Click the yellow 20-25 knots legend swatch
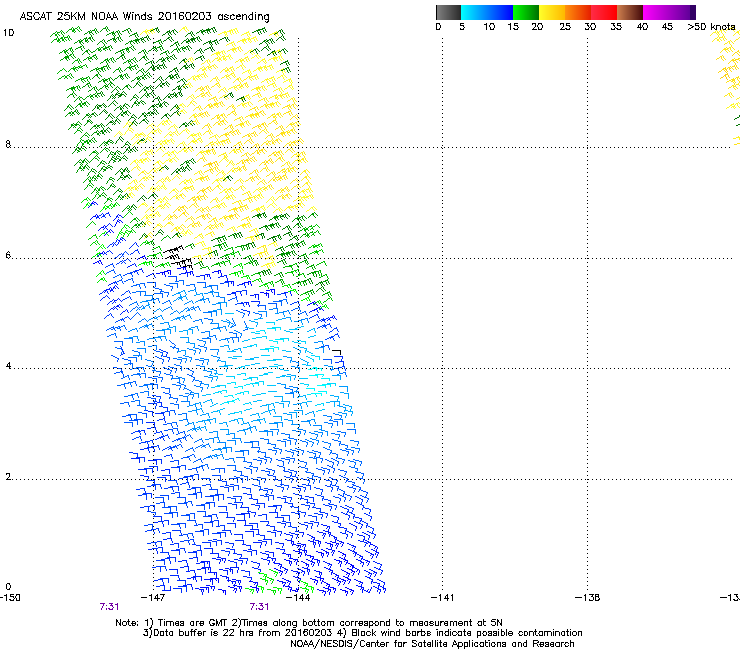The image size is (740, 650). tap(552, 12)
